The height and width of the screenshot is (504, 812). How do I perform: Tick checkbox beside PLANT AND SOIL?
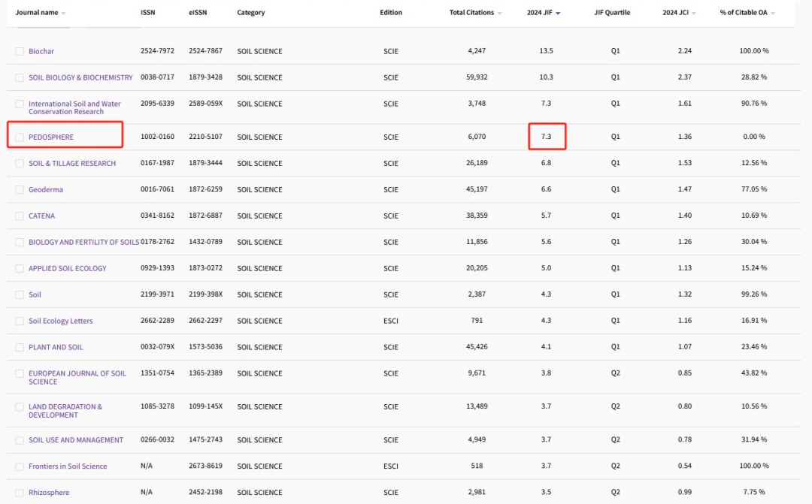pyautogui.click(x=20, y=348)
